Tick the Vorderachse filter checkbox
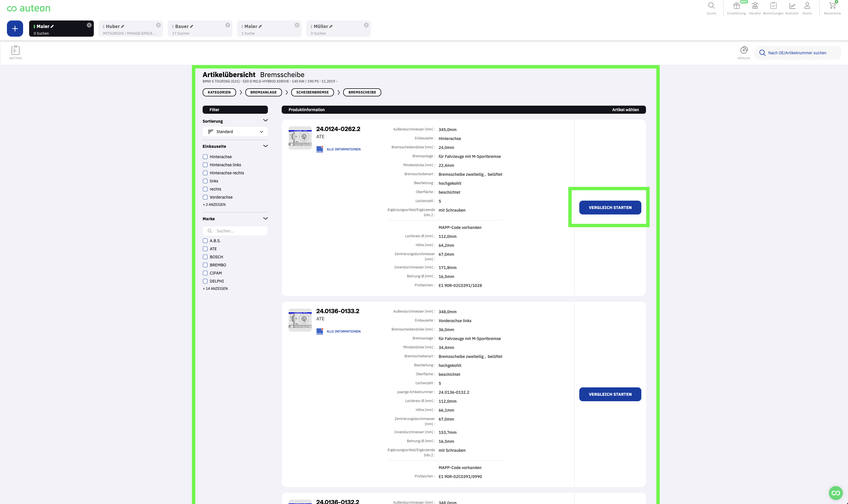The height and width of the screenshot is (504, 848). pyautogui.click(x=205, y=197)
